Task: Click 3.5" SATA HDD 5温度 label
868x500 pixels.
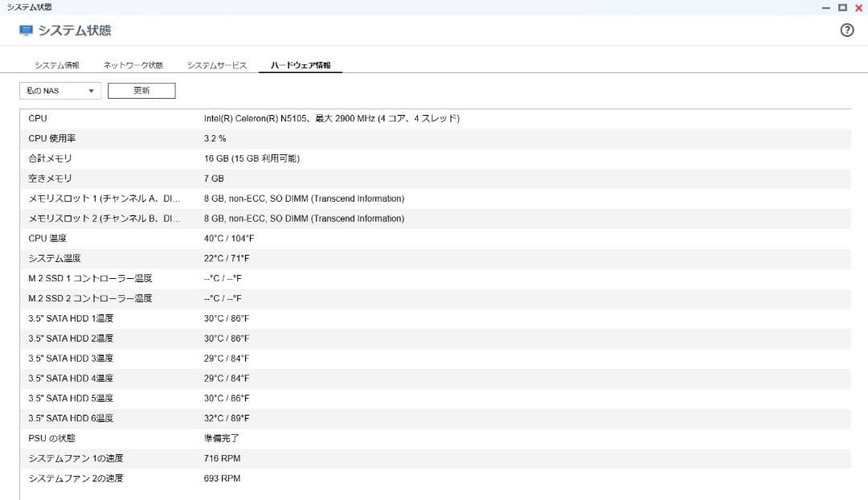Action: [71, 398]
